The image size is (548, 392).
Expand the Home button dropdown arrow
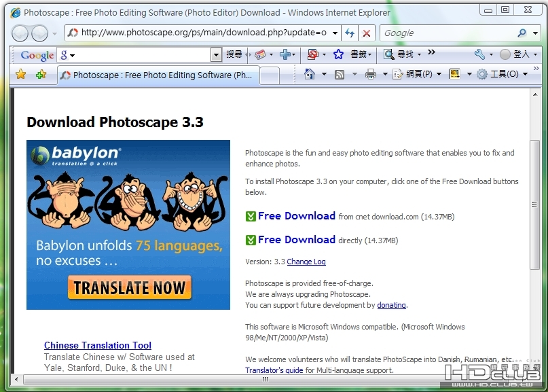click(325, 74)
